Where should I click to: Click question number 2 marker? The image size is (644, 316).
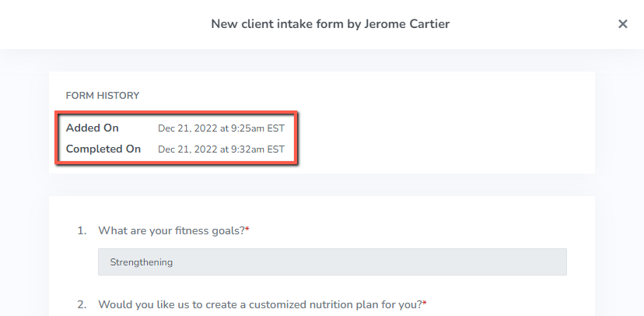tap(82, 304)
